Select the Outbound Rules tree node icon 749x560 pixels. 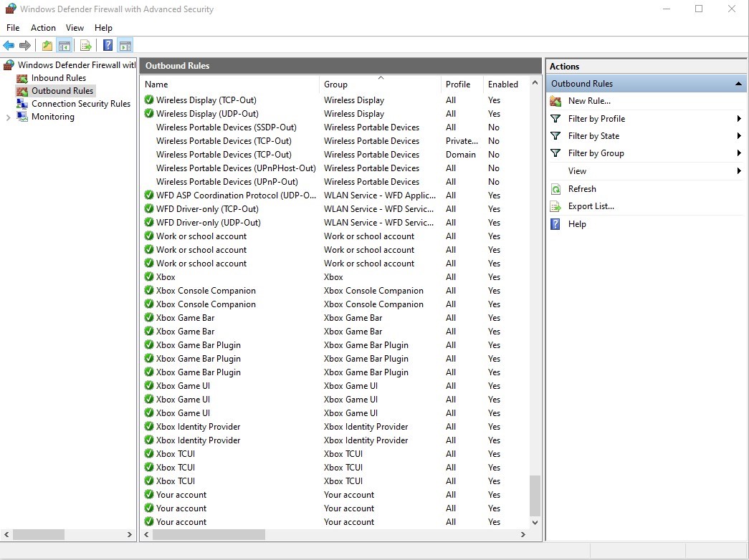pos(22,91)
